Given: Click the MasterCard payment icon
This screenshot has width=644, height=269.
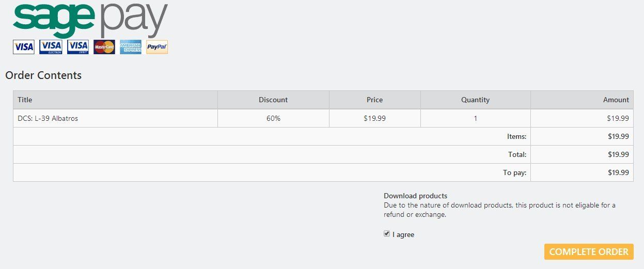Looking at the screenshot, I should [x=104, y=47].
